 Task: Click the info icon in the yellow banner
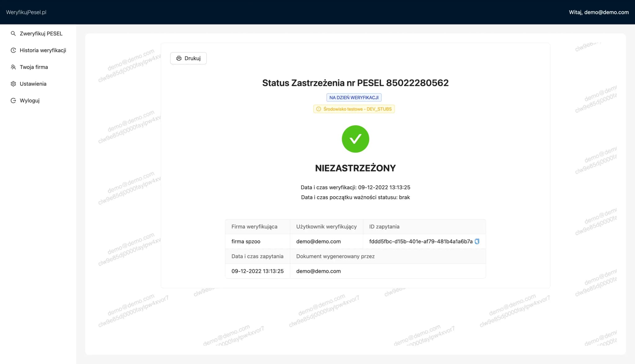coord(318,109)
